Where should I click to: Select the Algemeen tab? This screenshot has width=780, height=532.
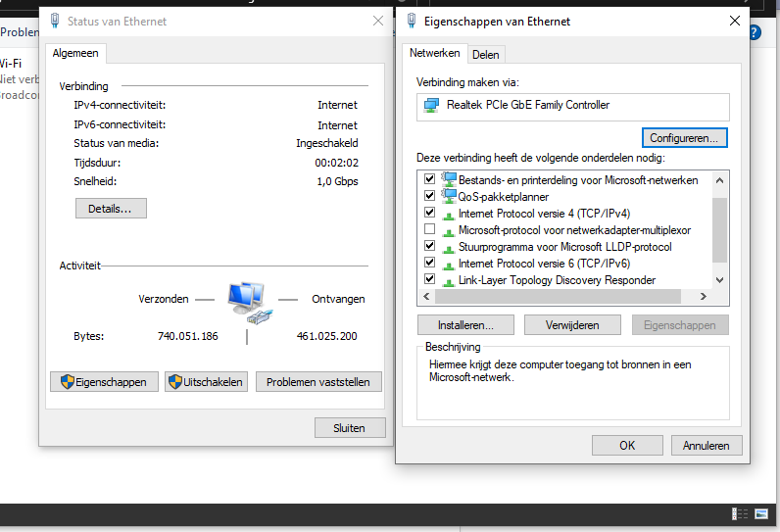[74, 53]
